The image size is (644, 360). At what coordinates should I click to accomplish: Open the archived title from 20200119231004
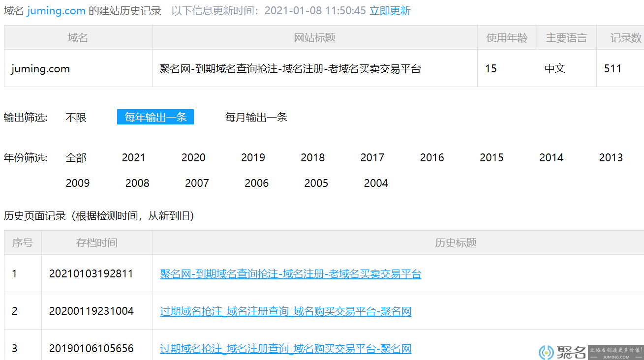tap(286, 311)
